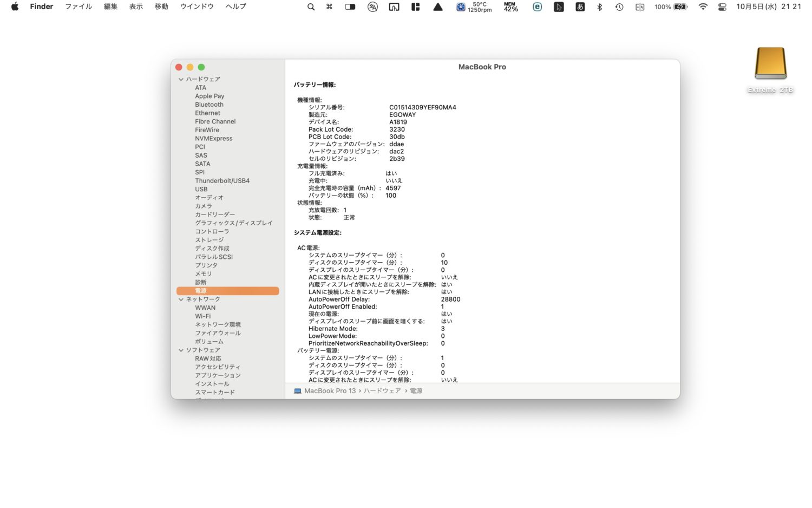
Task: Open the translate icon in menu bar
Action: pos(372,7)
